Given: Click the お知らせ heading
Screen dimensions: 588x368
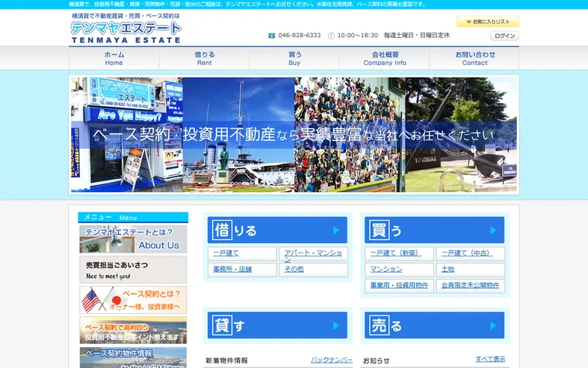Looking at the screenshot, I should pos(376,361).
